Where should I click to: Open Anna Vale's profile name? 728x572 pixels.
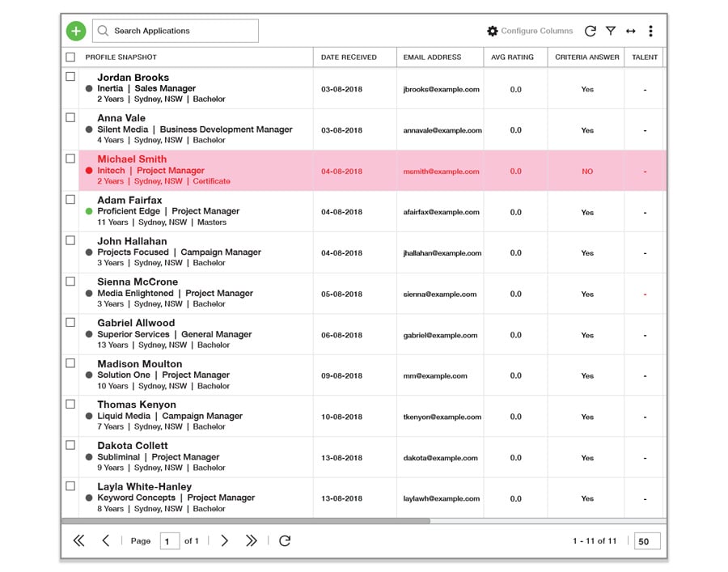[x=121, y=118]
